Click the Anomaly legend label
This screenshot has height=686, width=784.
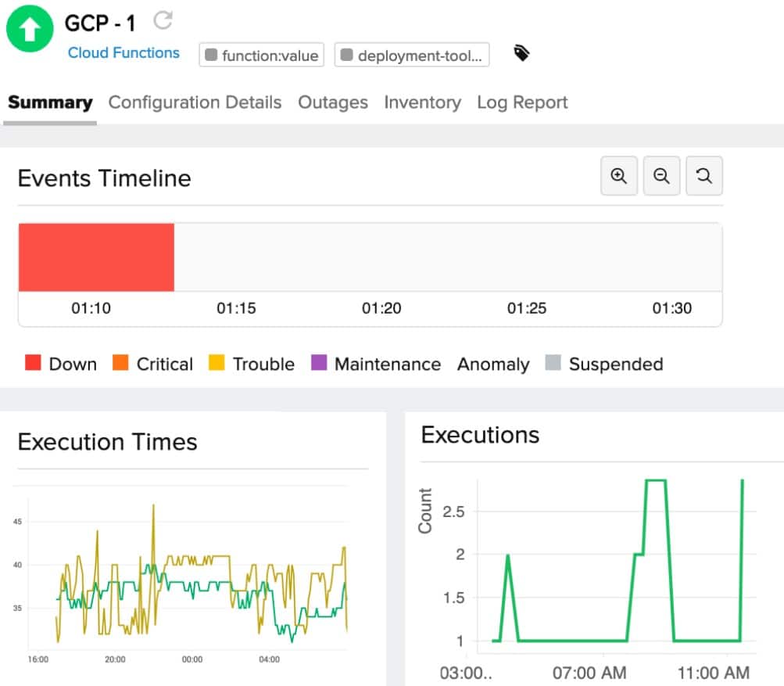[x=493, y=364]
